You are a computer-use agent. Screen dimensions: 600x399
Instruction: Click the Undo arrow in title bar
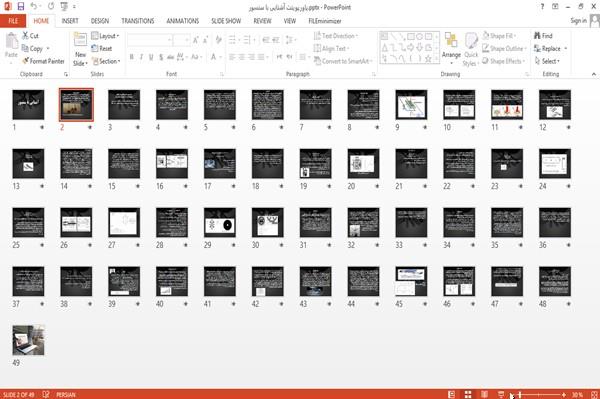tap(34, 7)
